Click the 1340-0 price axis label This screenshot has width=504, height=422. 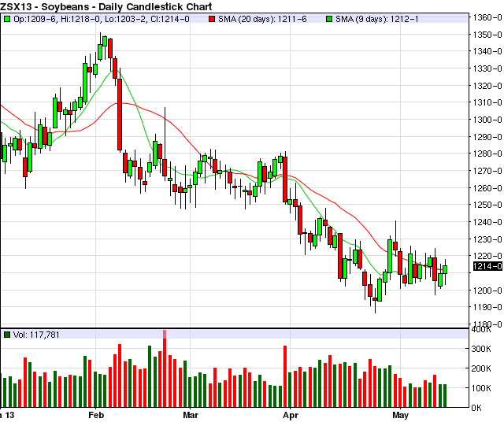pos(487,51)
